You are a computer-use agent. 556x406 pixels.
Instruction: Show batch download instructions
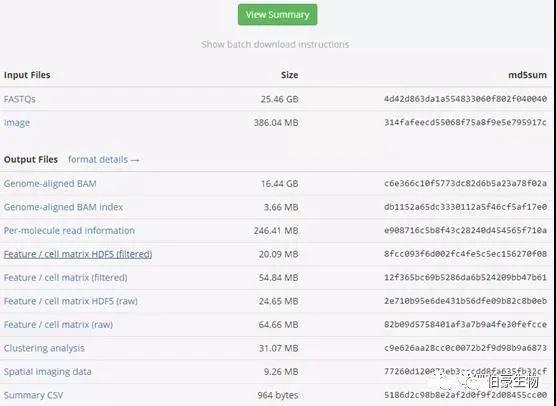(x=275, y=44)
